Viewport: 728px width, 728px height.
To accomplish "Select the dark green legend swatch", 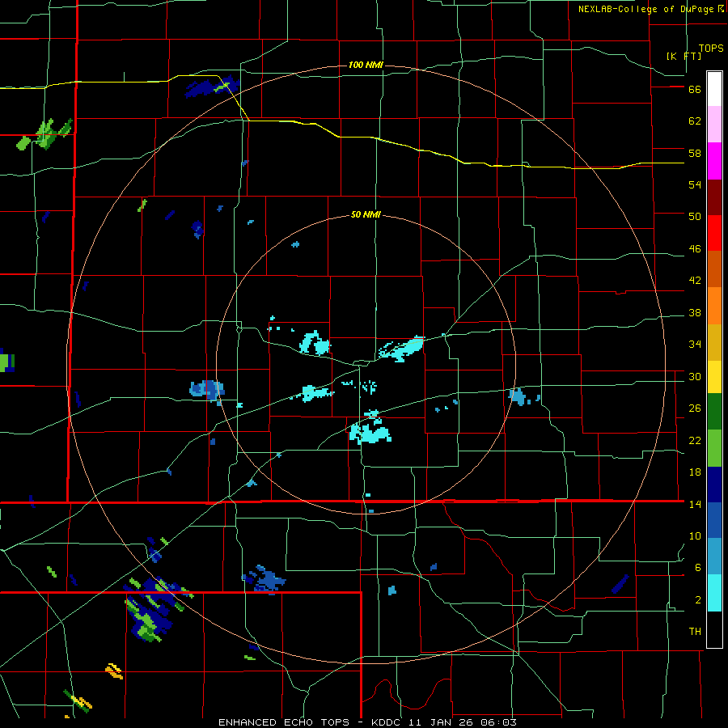I will [714, 412].
